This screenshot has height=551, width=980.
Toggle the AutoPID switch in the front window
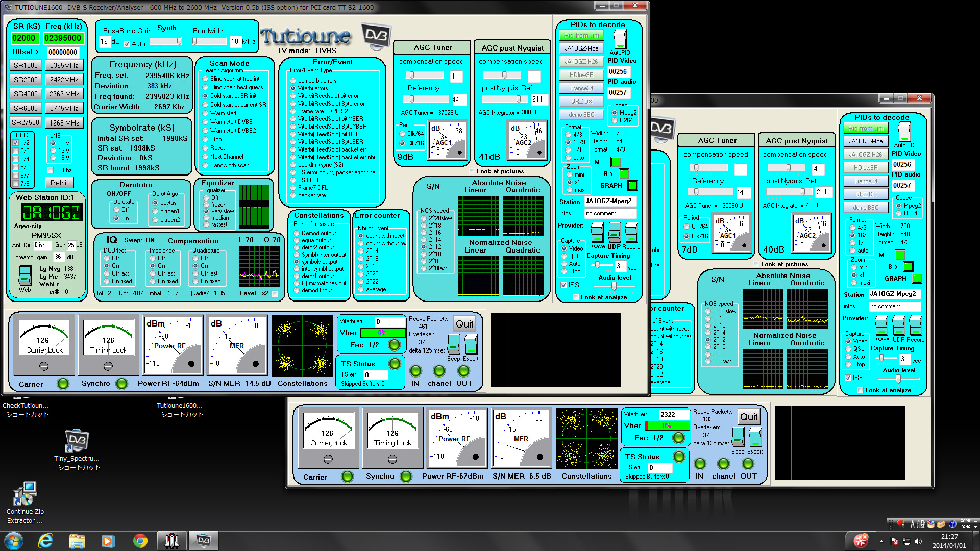pyautogui.click(x=620, y=39)
